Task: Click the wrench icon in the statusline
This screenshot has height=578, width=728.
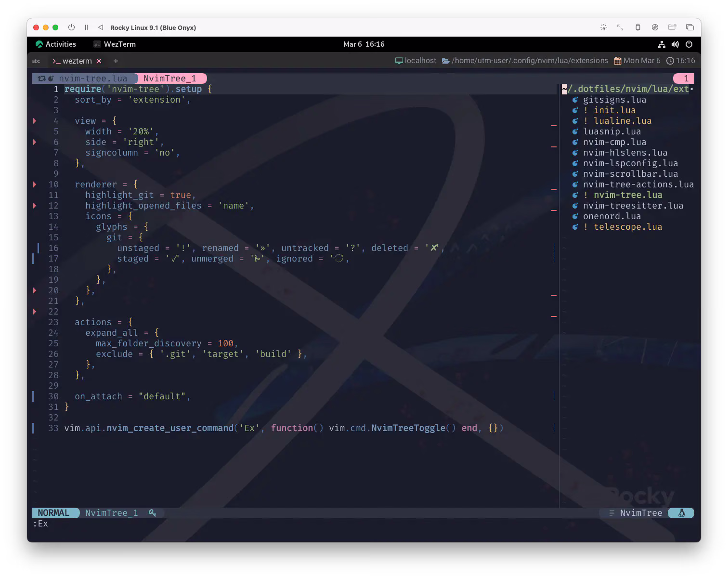Action: [x=152, y=513]
